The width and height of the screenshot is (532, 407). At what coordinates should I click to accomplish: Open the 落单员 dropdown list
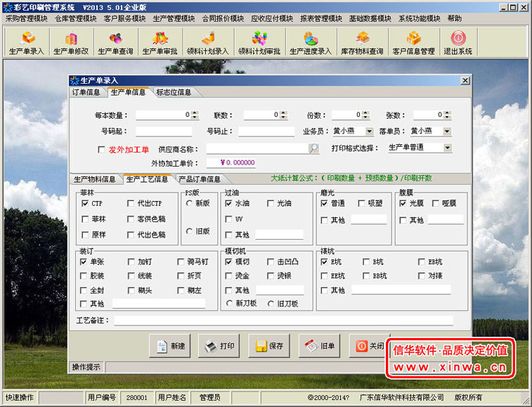446,131
